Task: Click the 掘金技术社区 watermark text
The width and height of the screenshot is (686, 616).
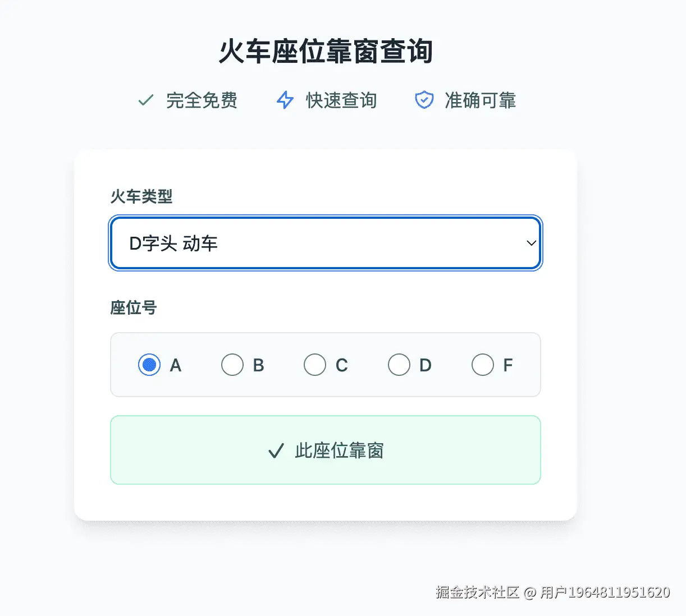Action: (477, 592)
